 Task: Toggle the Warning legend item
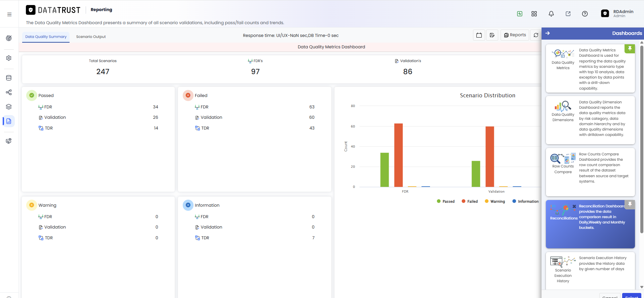pos(495,201)
